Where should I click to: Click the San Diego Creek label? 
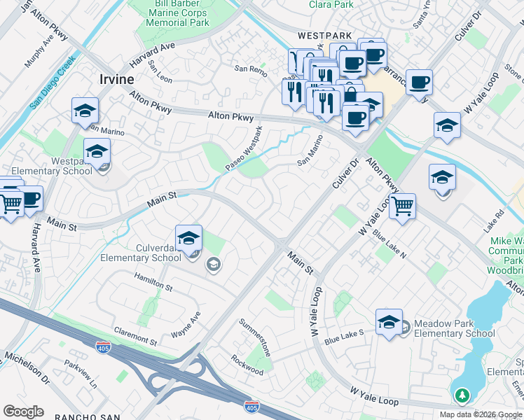(x=53, y=83)
